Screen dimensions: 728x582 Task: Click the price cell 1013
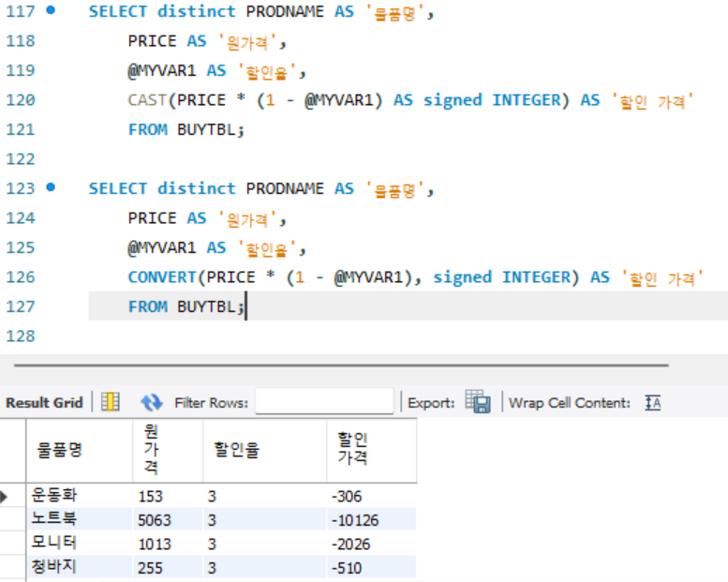tap(168, 544)
